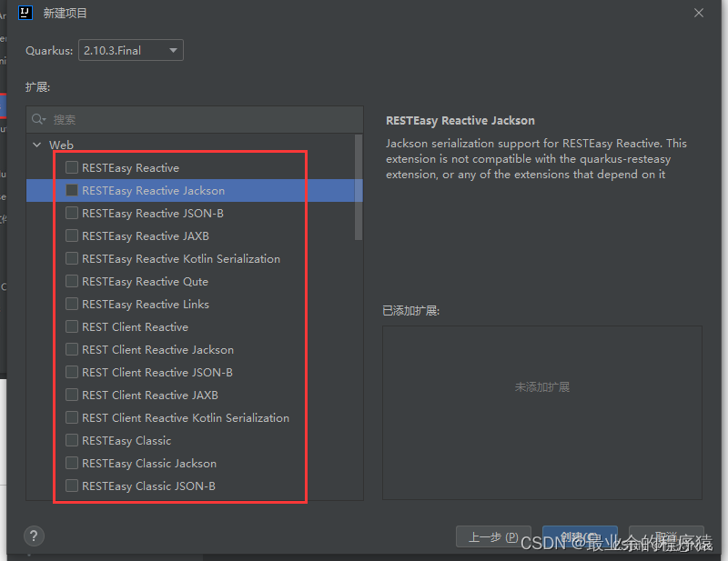The height and width of the screenshot is (561, 728).
Task: Check the RESTEasy Reactive JSON-B extension
Action: pyautogui.click(x=72, y=213)
